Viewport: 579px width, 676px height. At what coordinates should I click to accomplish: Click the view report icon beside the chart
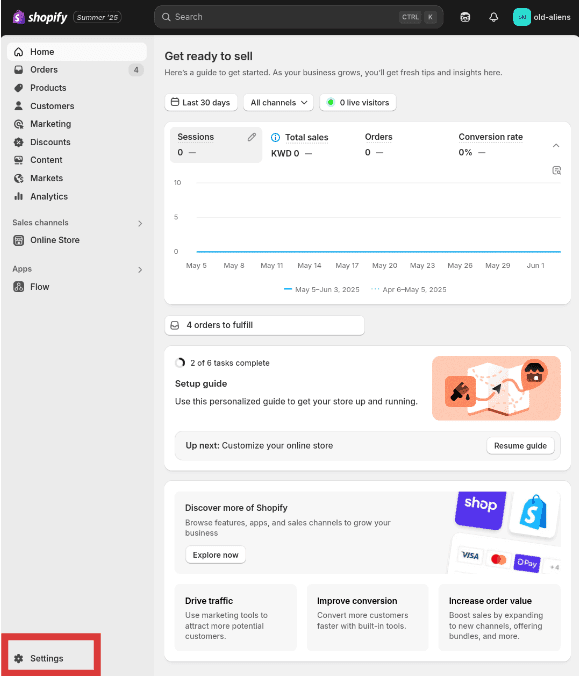pos(557,170)
